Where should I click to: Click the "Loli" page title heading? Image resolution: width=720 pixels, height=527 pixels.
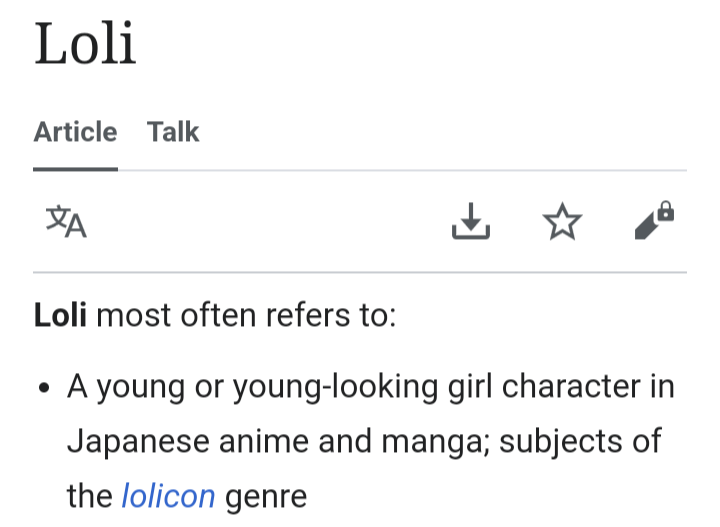click(x=85, y=45)
